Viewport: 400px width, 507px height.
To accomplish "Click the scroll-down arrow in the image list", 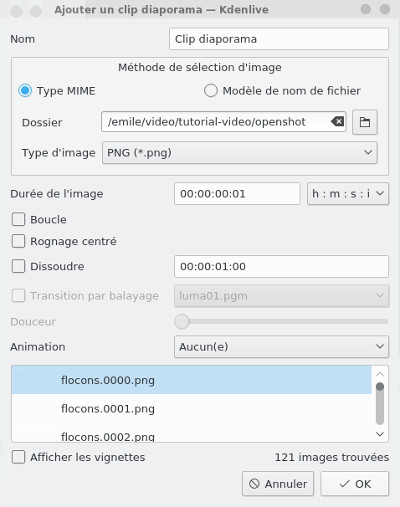I will [380, 434].
